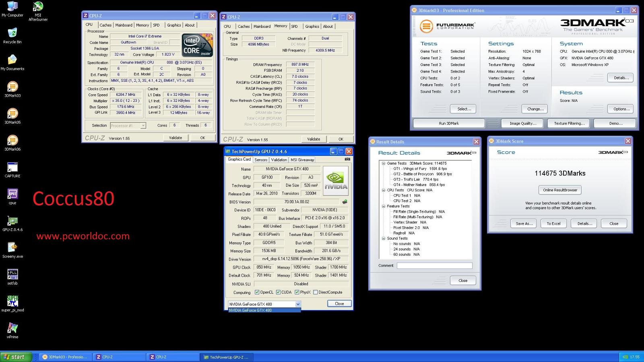Screen dimensions: 644x362
Task: Open Screeny.exe desktop icon
Action: coord(12,250)
